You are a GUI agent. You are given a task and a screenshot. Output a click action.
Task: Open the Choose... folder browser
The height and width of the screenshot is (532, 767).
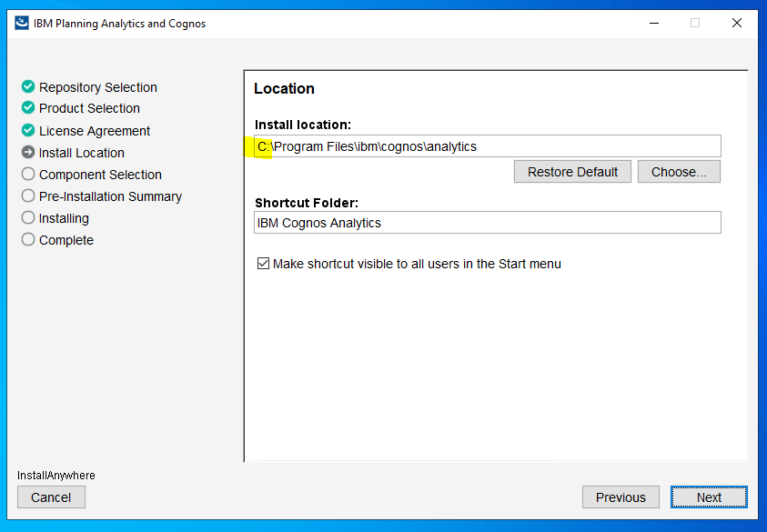[x=679, y=172]
